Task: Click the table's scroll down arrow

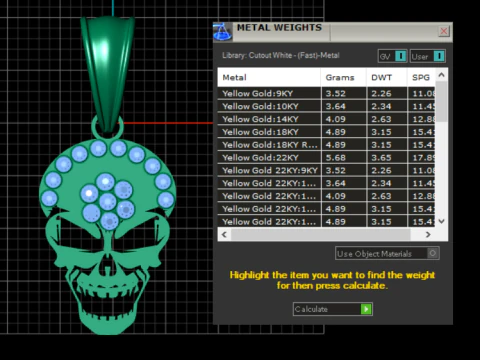Action: click(441, 221)
